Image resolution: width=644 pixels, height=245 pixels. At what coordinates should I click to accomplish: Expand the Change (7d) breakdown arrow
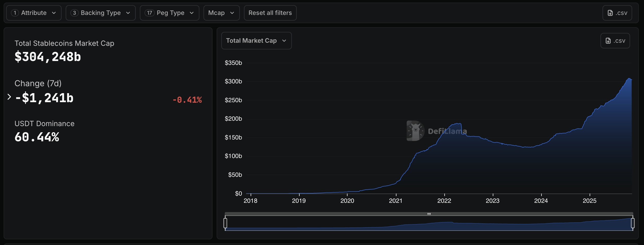click(9, 97)
